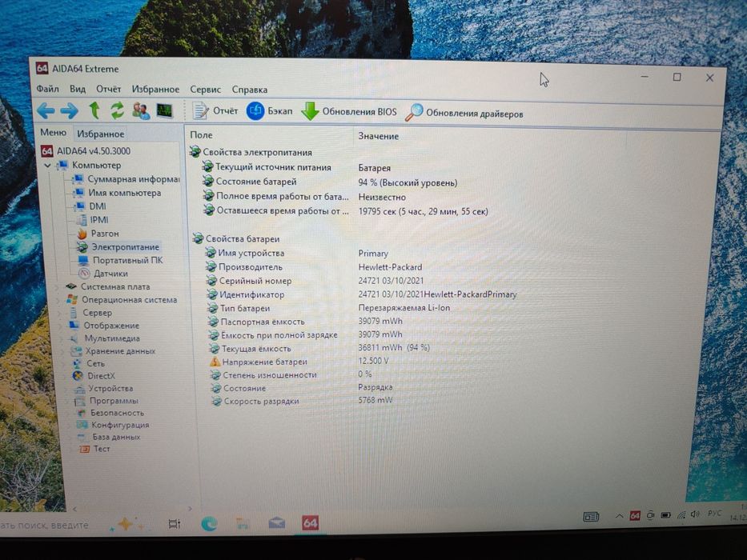This screenshot has height=560, width=747.
Task: Go back with the left arrow icon
Action: click(46, 111)
